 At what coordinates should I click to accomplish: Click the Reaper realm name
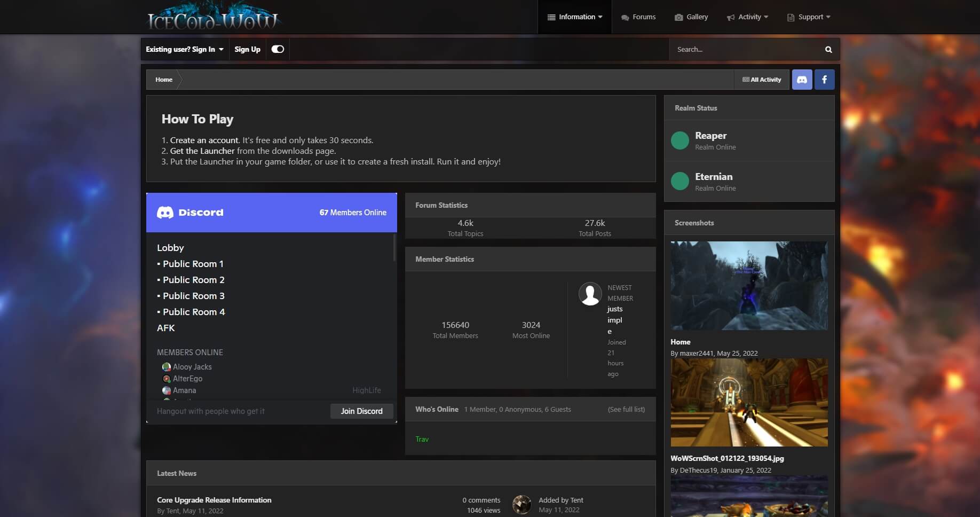pyautogui.click(x=710, y=136)
